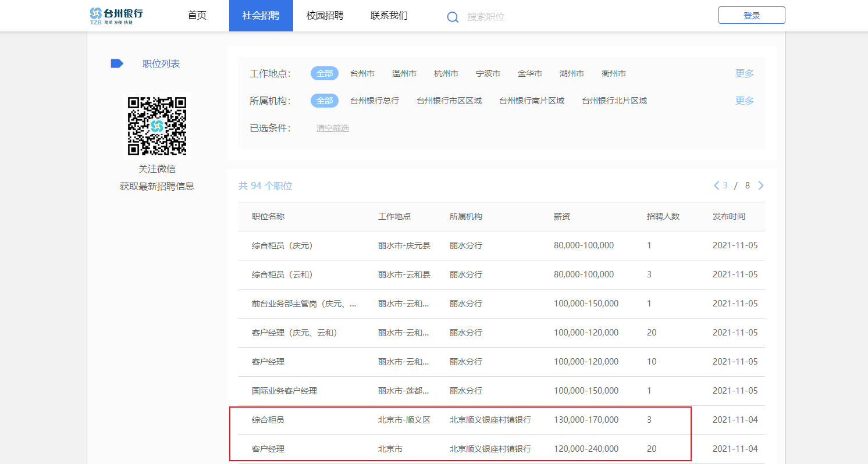Go to previous page arrow

[717, 185]
